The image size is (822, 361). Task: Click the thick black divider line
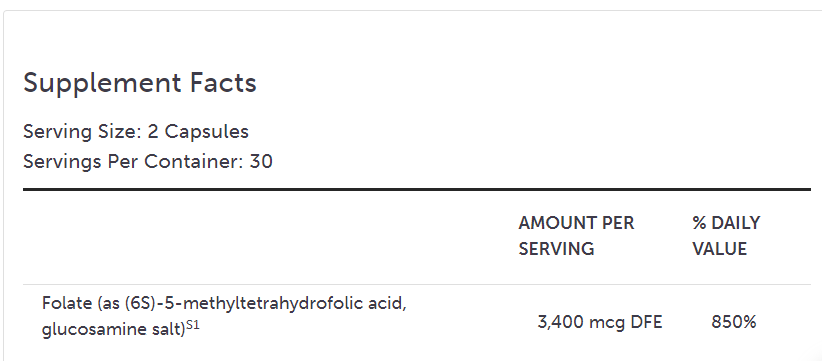tap(417, 189)
